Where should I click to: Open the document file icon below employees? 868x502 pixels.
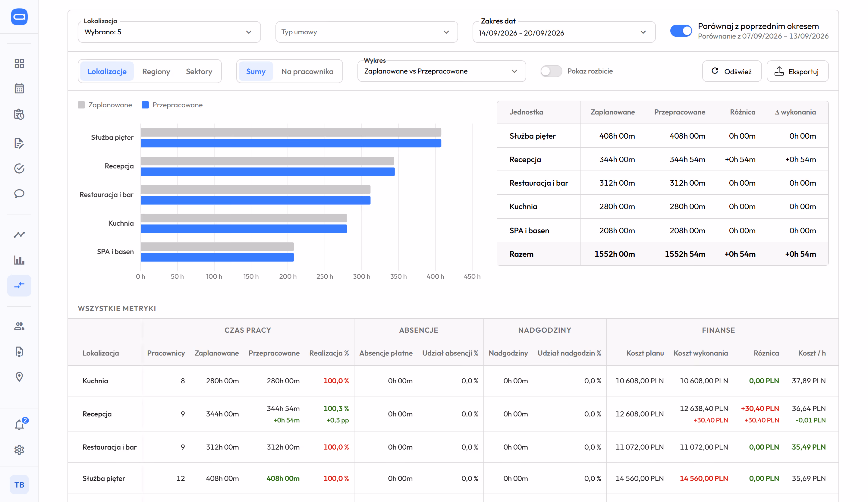(19, 352)
